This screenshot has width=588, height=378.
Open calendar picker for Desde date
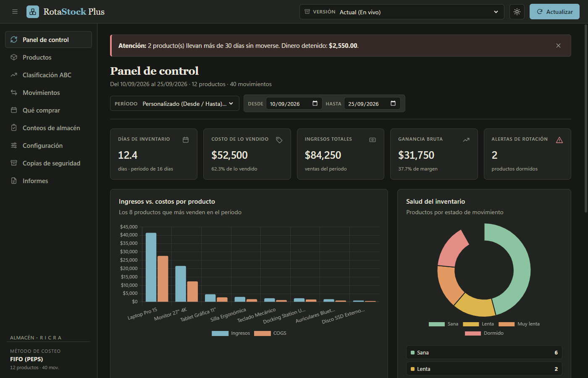pyautogui.click(x=315, y=103)
